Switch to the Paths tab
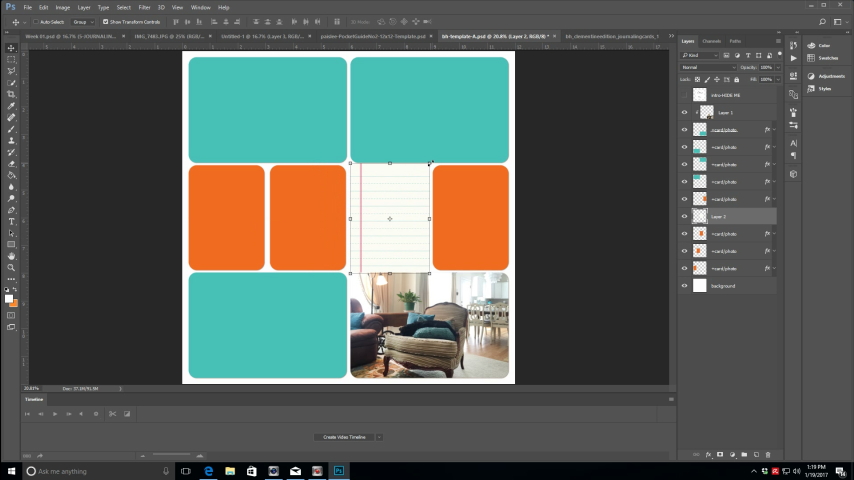This screenshot has height=480, width=854. point(735,41)
